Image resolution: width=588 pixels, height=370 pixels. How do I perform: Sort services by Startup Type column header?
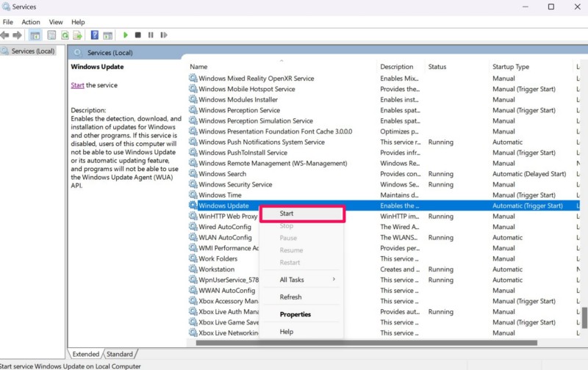(511, 67)
